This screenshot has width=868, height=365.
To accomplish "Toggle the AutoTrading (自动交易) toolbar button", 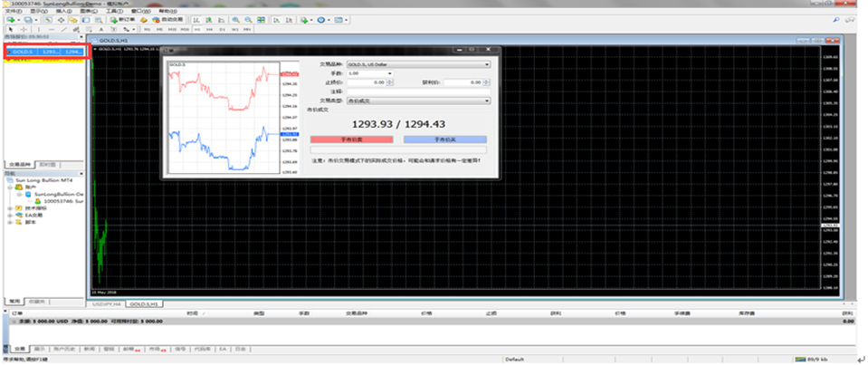I will pyautogui.click(x=167, y=20).
